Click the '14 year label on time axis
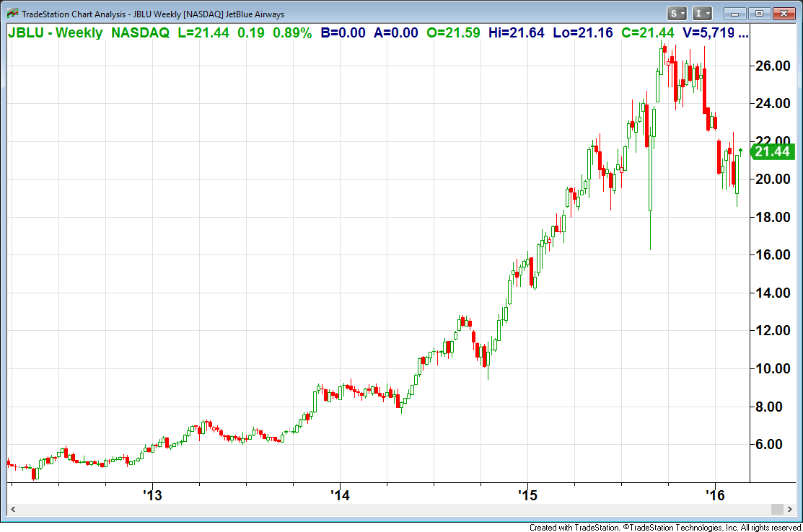This screenshot has width=803, height=532. (340, 495)
